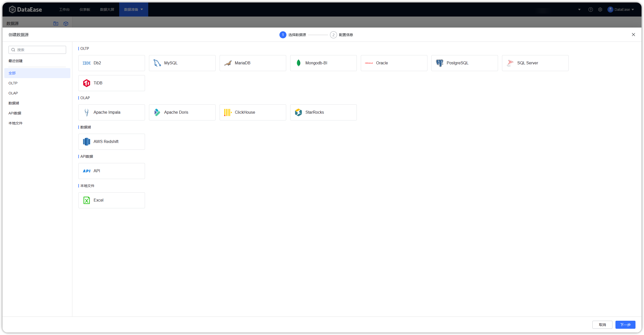Click the DataEase user avatar

coord(610,10)
